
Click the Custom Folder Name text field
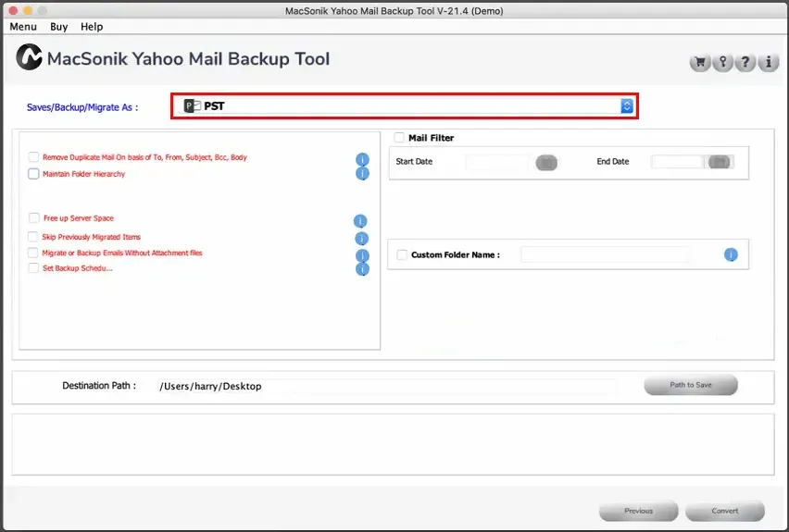pyautogui.click(x=607, y=254)
